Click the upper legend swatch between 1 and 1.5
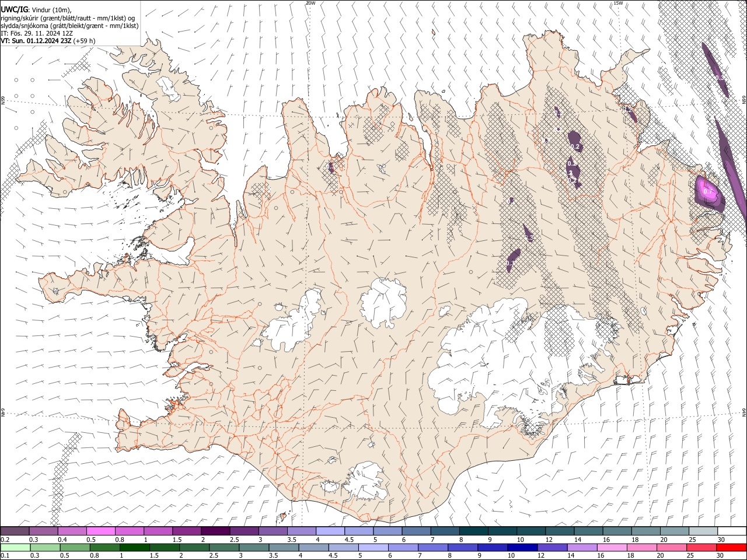Viewport: 747px width, 560px height. [158, 531]
